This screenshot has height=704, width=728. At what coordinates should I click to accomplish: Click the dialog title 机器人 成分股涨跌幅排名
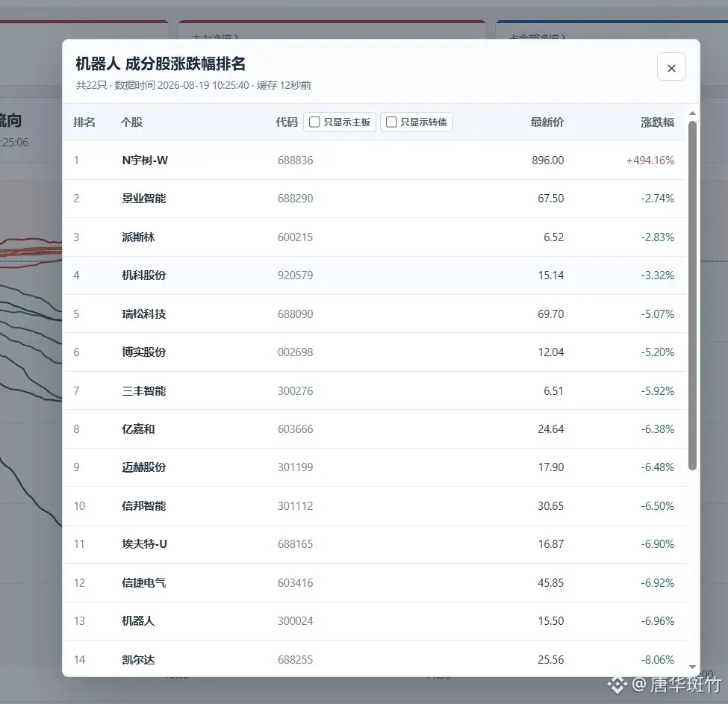click(x=161, y=64)
